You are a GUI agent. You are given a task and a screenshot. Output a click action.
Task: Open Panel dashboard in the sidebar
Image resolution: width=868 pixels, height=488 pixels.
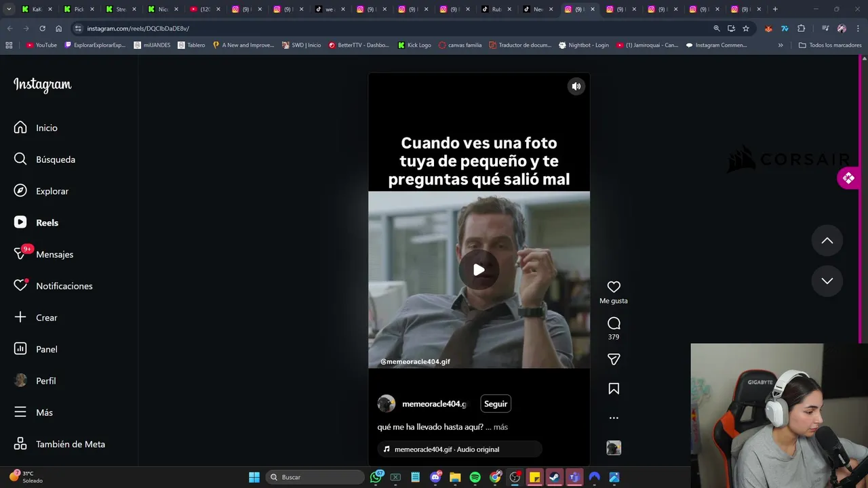(36, 349)
